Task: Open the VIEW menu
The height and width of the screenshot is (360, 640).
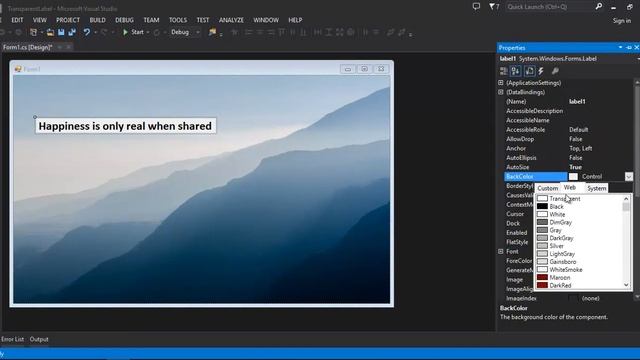Action: (40, 20)
